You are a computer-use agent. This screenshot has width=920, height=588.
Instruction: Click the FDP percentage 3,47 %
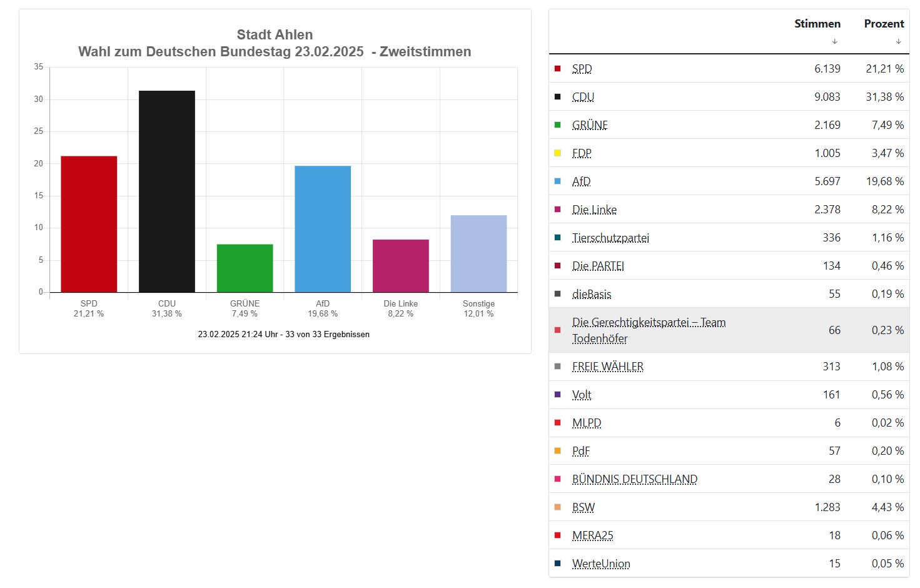point(887,153)
